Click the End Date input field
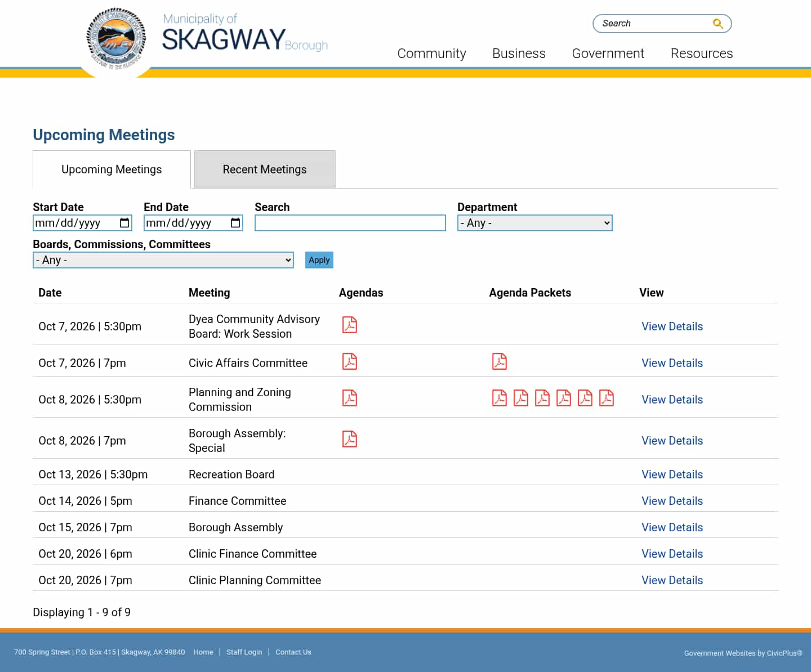The height and width of the screenshot is (672, 811). point(193,223)
